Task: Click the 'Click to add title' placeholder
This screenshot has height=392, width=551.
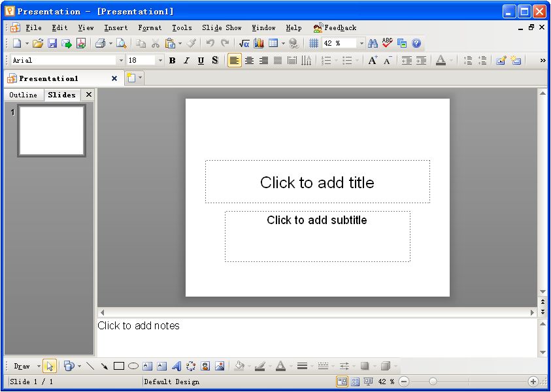Action: 317,182
